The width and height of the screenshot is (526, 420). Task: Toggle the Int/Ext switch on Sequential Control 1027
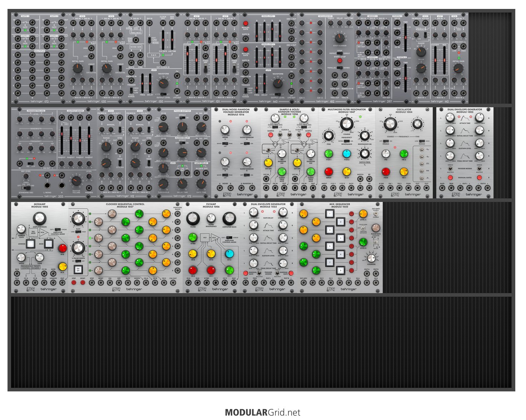pos(78,261)
